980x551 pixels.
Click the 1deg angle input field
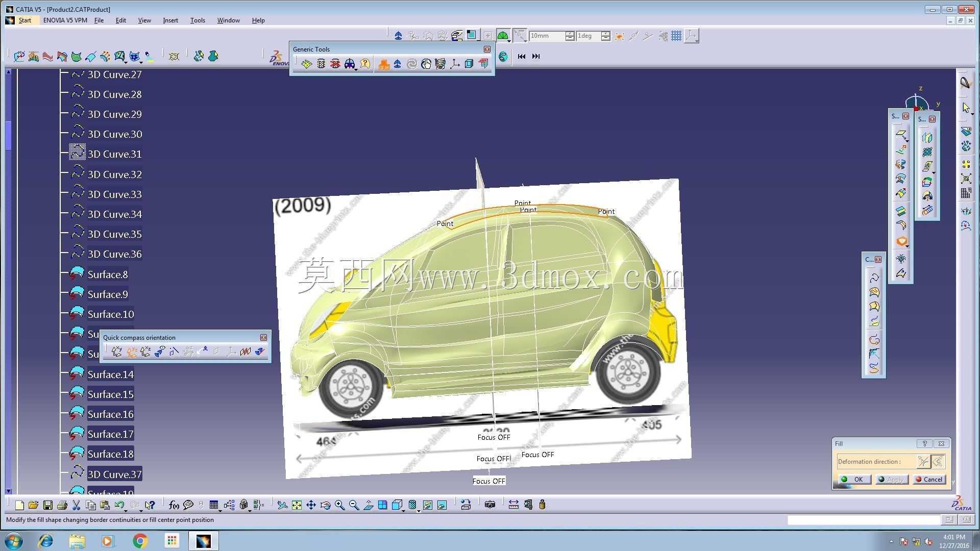(588, 36)
